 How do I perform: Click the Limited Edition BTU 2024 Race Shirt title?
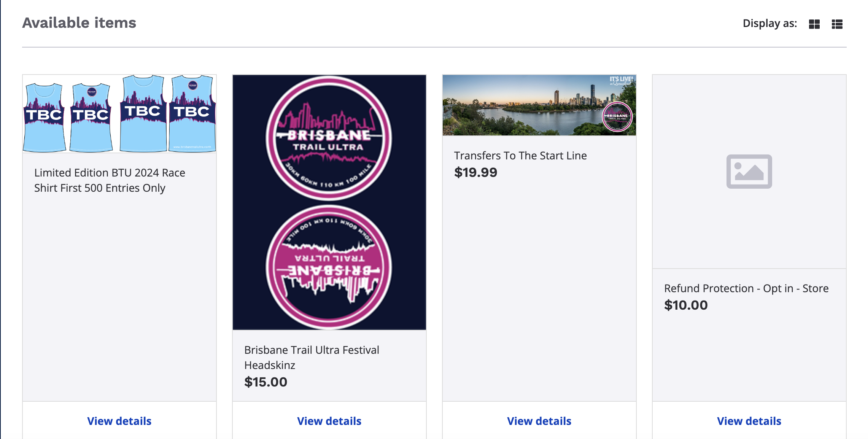[110, 180]
